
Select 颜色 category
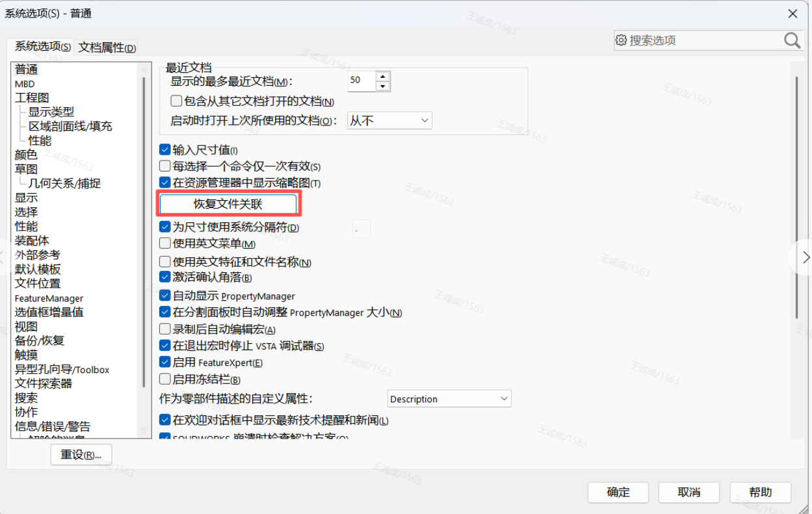point(26,155)
